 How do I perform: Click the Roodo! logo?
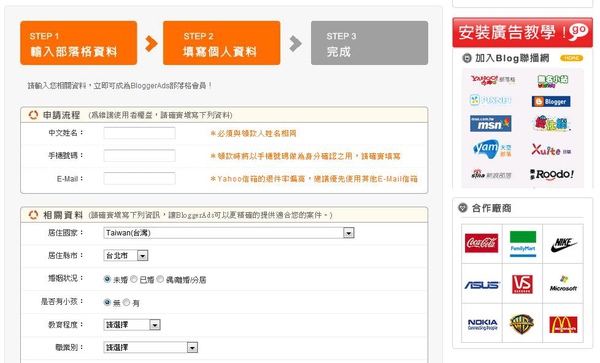pos(552,174)
